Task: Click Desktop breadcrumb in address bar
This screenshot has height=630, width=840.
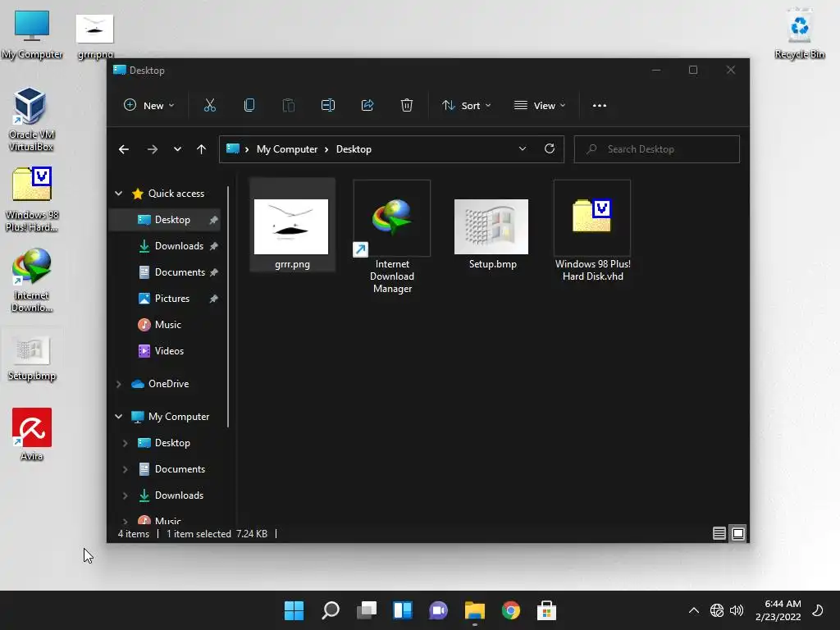Action: click(354, 149)
